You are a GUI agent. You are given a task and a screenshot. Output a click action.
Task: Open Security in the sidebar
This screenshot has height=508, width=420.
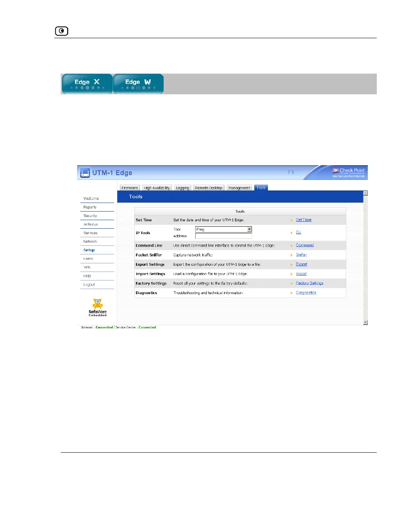point(90,216)
